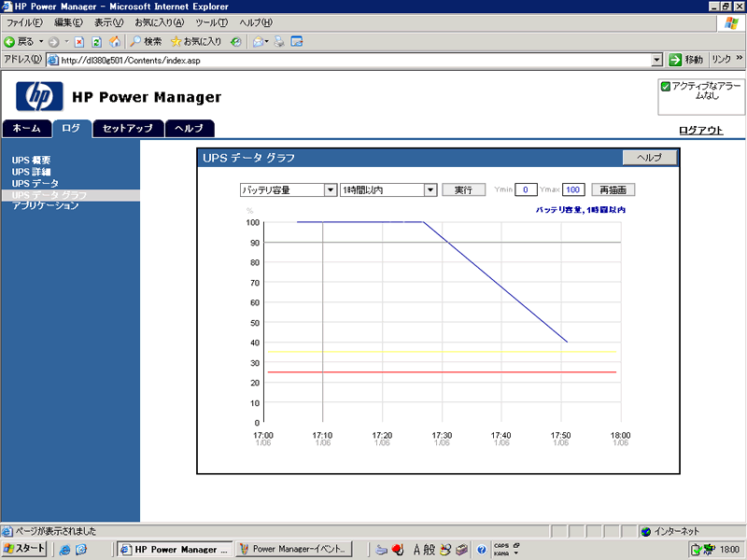
Task: Refresh the page with toolbar icon
Action: coord(96,41)
